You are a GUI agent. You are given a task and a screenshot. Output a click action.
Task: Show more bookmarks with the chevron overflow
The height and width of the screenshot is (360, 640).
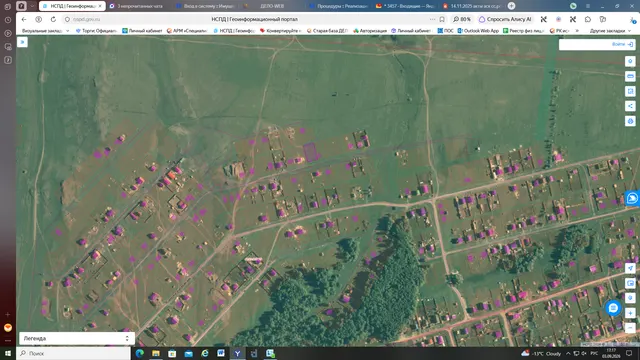coord(577,31)
